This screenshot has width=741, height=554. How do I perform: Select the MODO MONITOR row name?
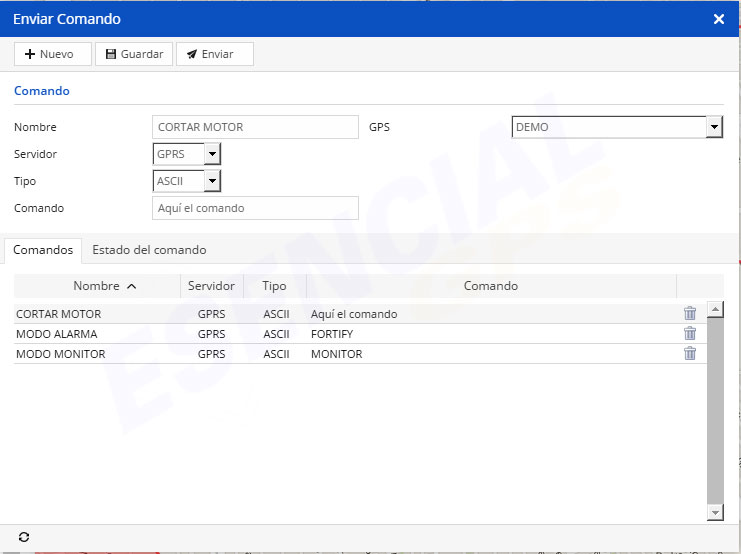tap(61, 354)
